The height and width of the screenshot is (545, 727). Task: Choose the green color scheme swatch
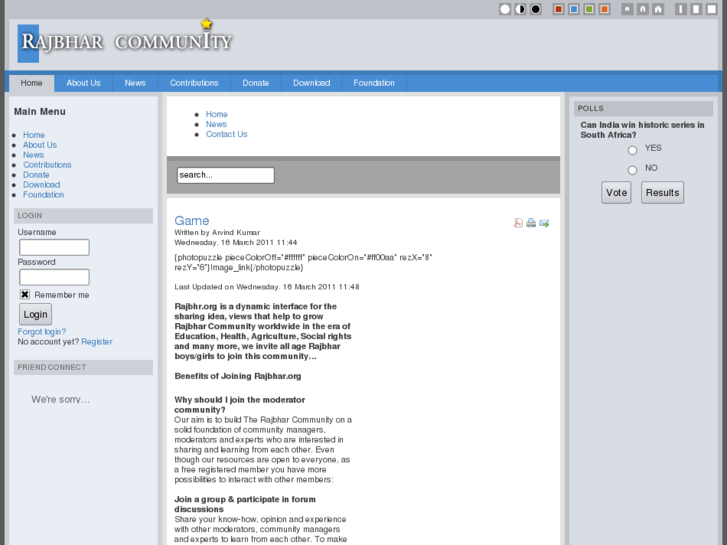[589, 9]
